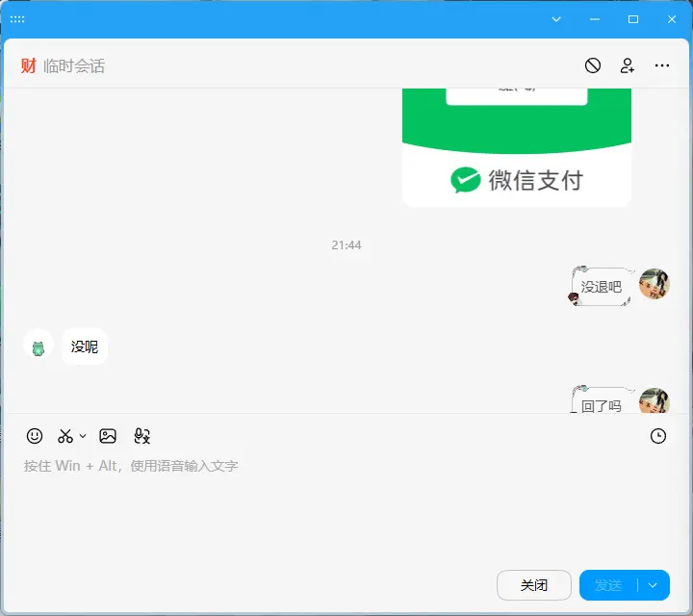Select the 没呢 message bubble

pos(85,346)
